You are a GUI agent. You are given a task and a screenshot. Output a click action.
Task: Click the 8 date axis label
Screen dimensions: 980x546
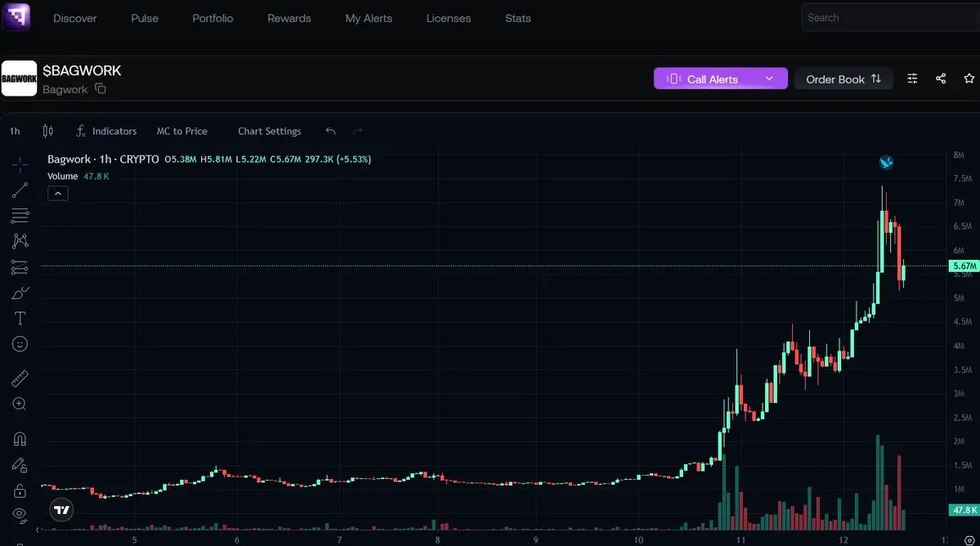tap(437, 539)
